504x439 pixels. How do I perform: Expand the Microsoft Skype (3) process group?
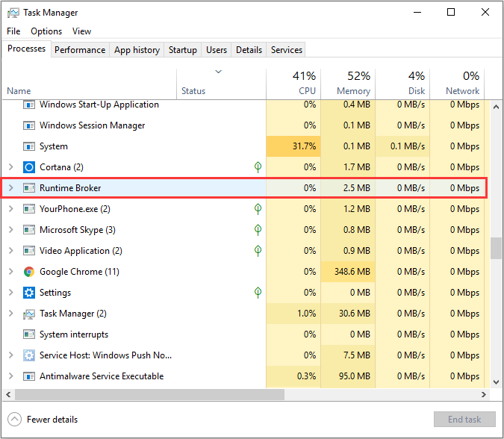point(11,230)
